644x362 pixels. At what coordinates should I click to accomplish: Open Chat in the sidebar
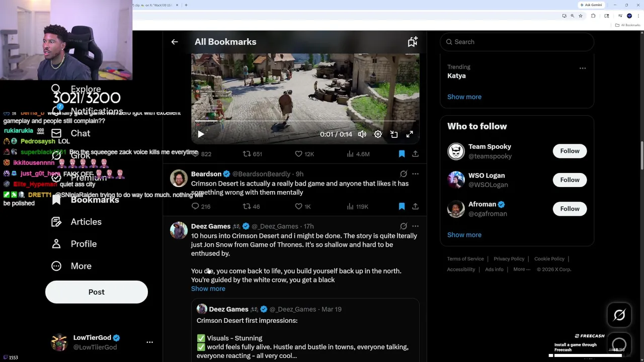[71, 133]
